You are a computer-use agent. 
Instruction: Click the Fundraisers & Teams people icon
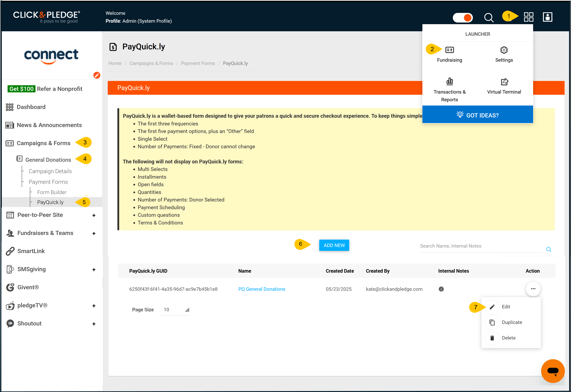10,233
